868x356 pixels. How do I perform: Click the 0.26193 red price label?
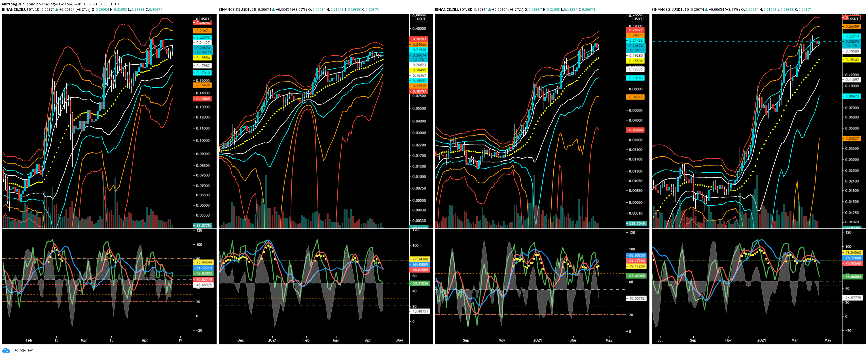click(419, 39)
